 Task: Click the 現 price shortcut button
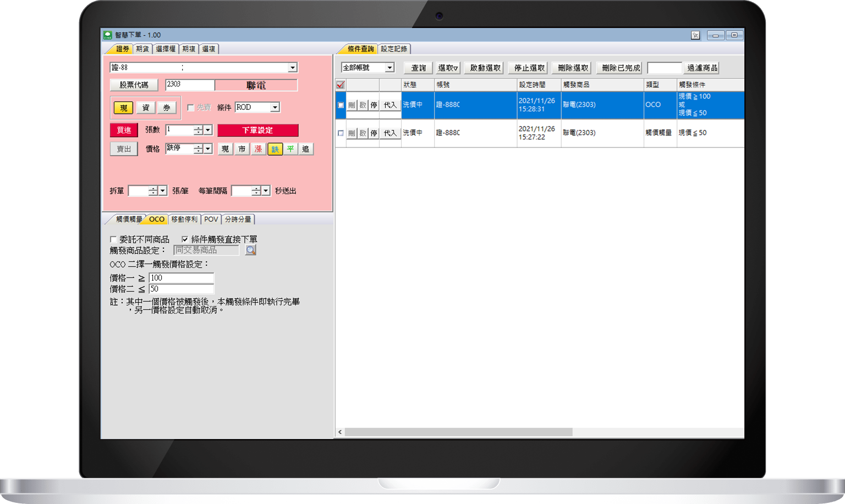click(226, 149)
